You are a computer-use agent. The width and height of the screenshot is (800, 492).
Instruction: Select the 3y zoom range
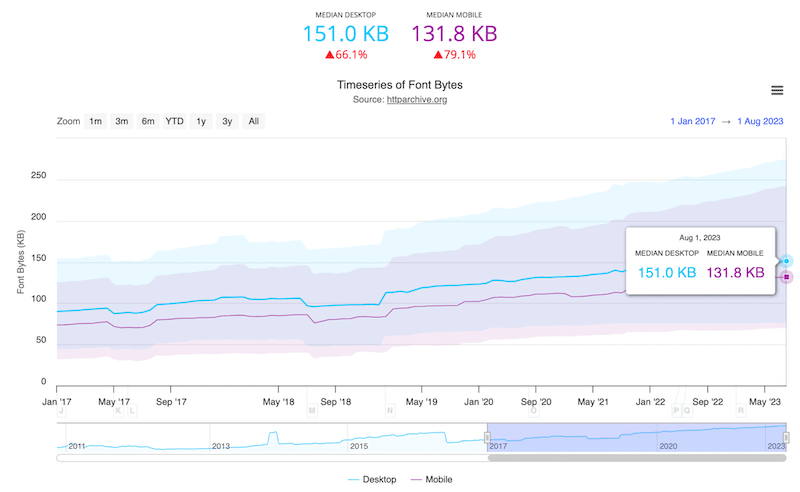(x=227, y=122)
